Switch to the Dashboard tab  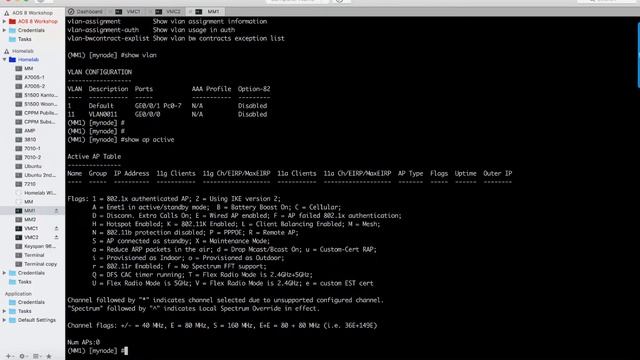pyautogui.click(x=86, y=11)
